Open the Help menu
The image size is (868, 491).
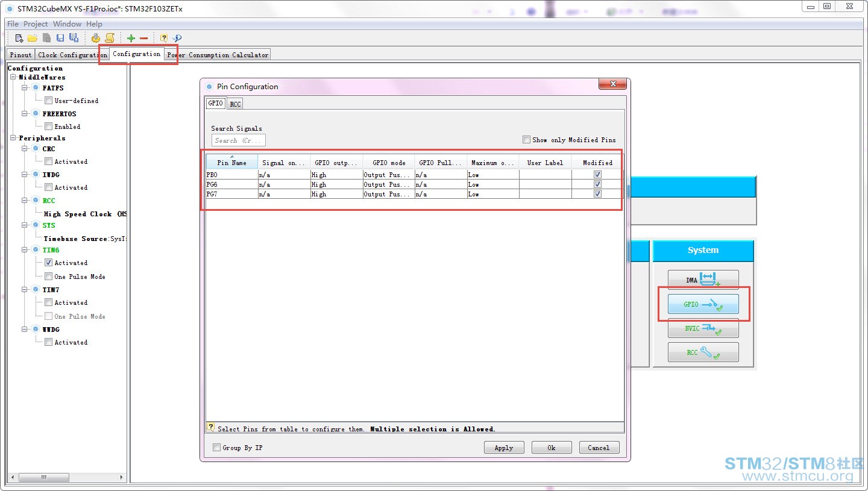94,24
